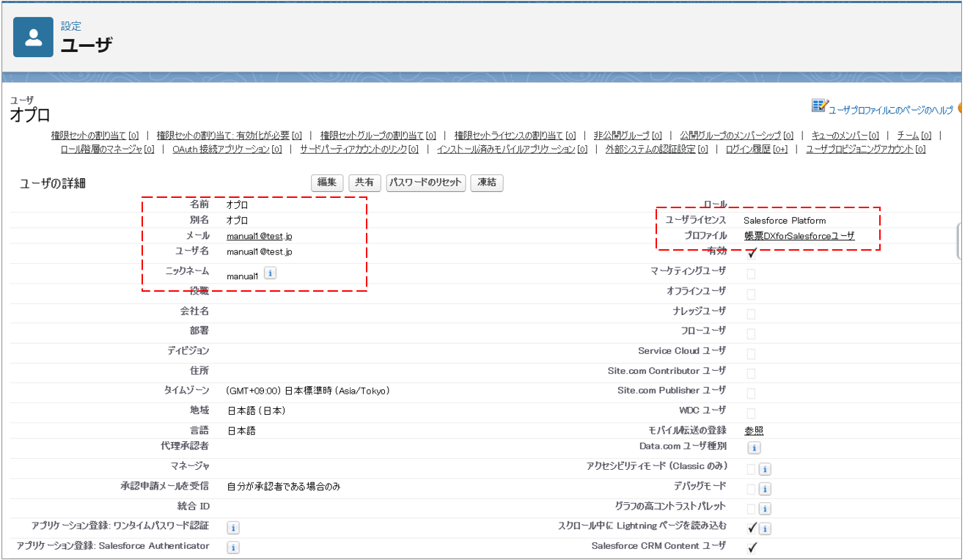
Task: Click the info icon next to ニックネーム
Action: (x=269, y=273)
